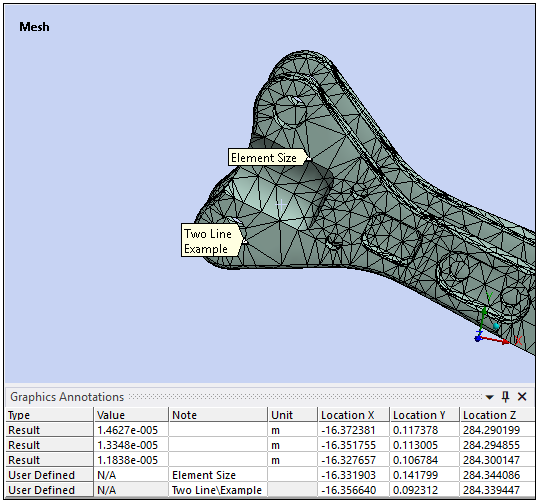Viewport: 539px width, 503px height.
Task: Open the Graphics Annotations panel options dropdown arrow
Action: (x=490, y=397)
